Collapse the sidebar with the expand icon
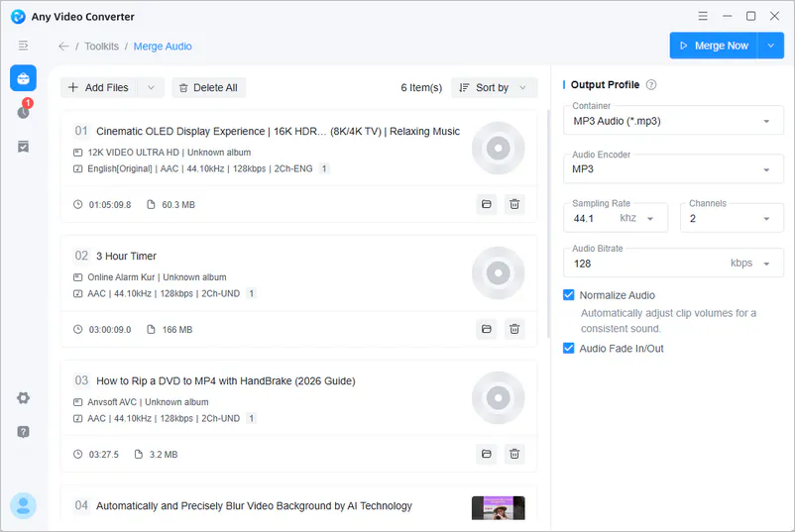The height and width of the screenshot is (532, 795). coord(24,46)
